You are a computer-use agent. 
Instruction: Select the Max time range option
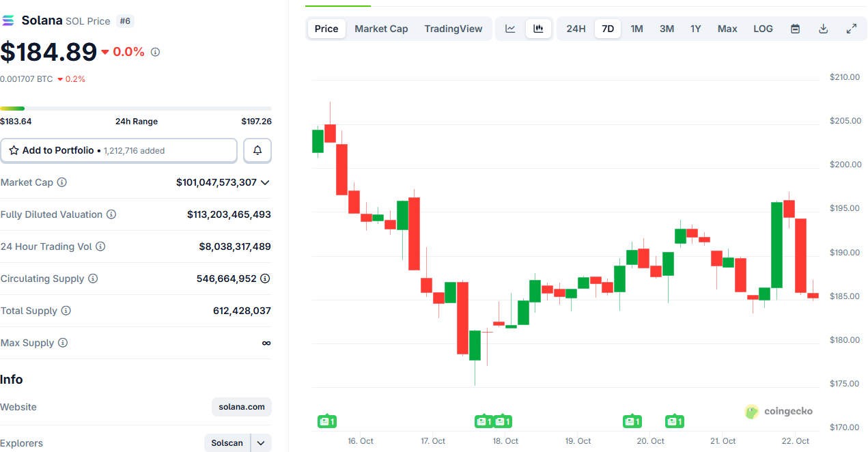tap(727, 29)
